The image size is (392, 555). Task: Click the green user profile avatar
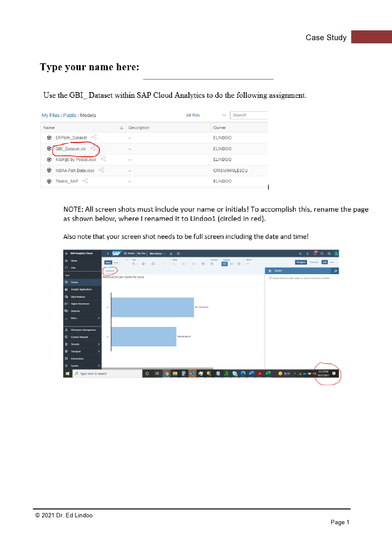click(x=336, y=253)
